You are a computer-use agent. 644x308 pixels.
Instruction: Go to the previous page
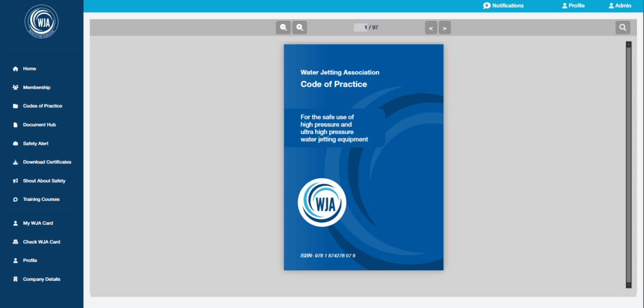pos(431,28)
